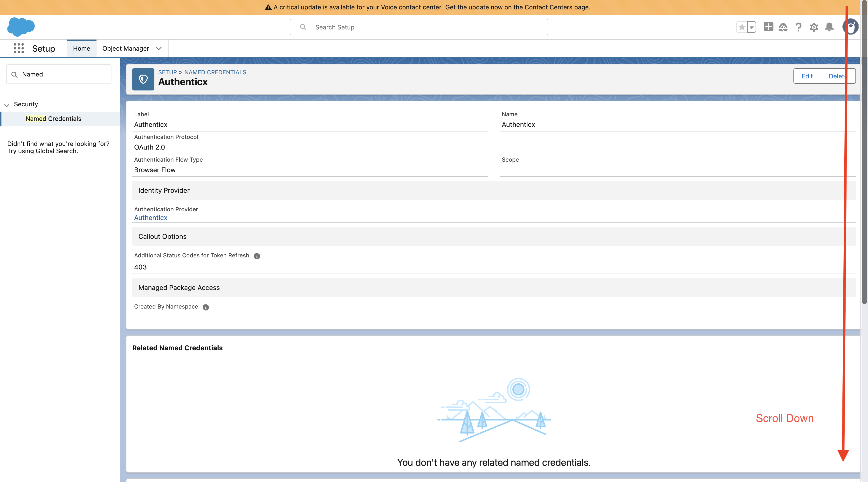Click the Managed Package Access section header
The image size is (868, 482).
pyautogui.click(x=494, y=288)
